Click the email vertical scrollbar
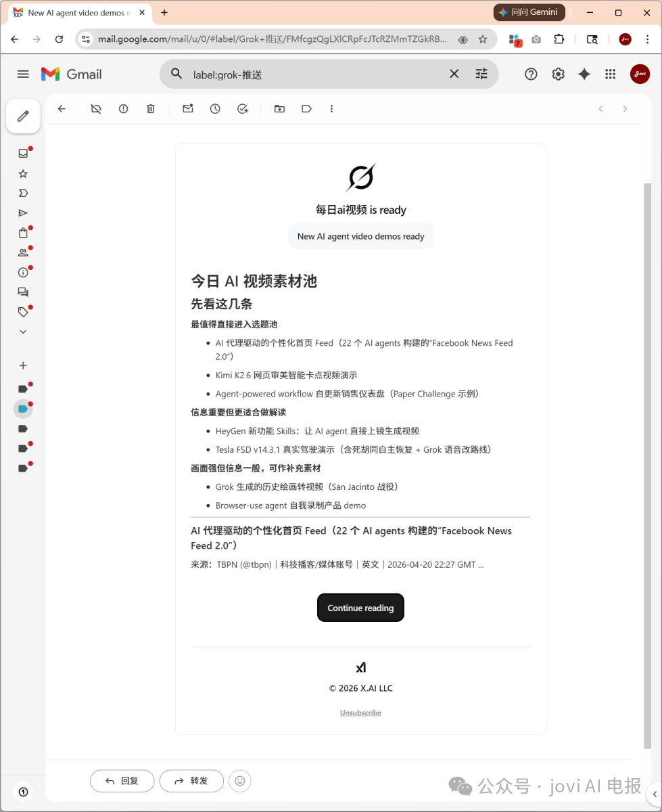 point(647,466)
